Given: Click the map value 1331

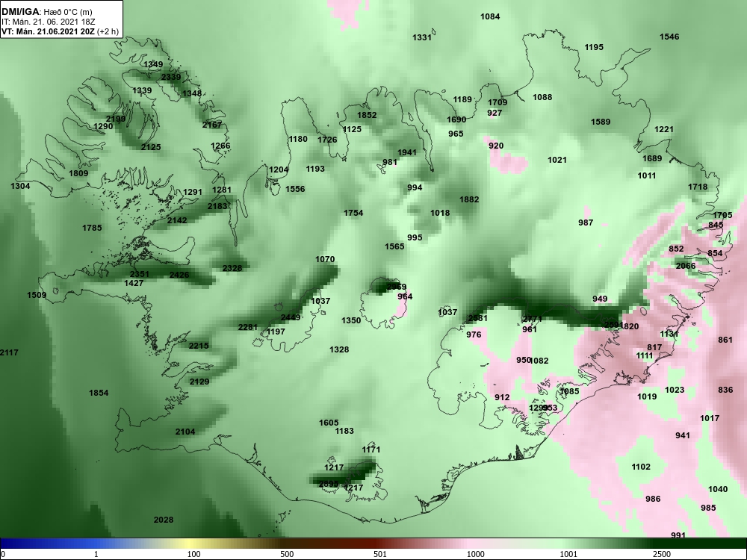Looking at the screenshot, I should (422, 37).
